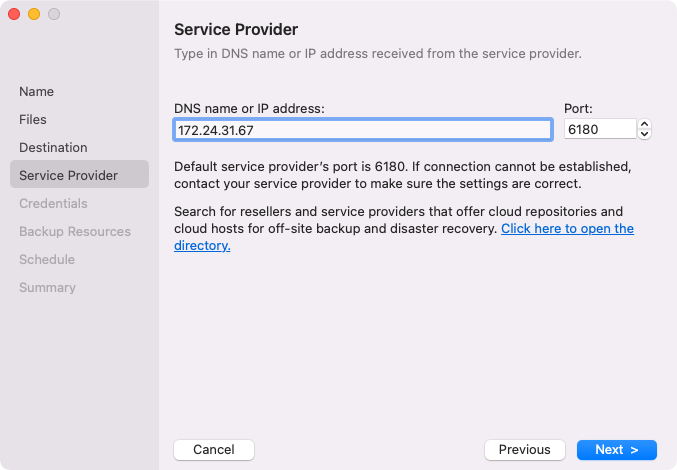
Task: Increment the port number with up arrow
Action: click(645, 124)
